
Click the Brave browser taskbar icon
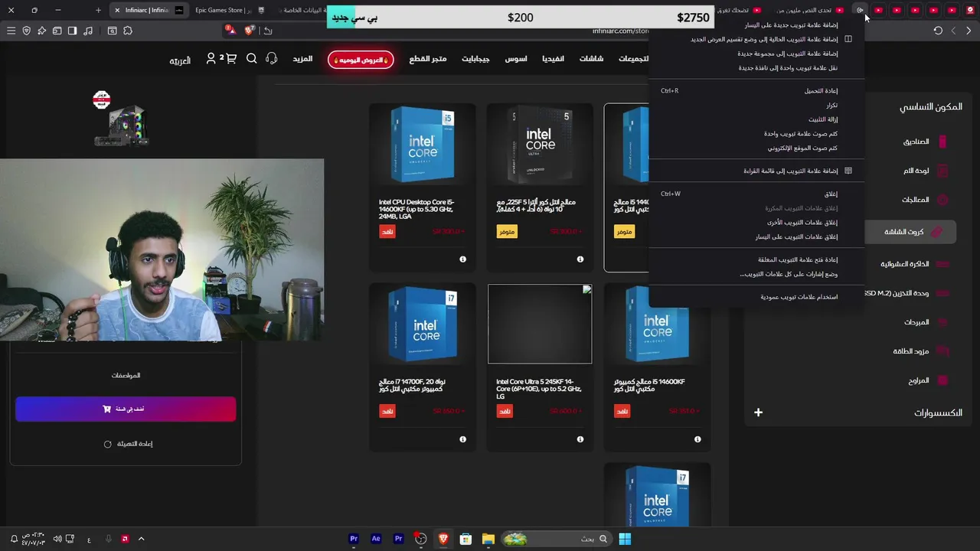443,539
